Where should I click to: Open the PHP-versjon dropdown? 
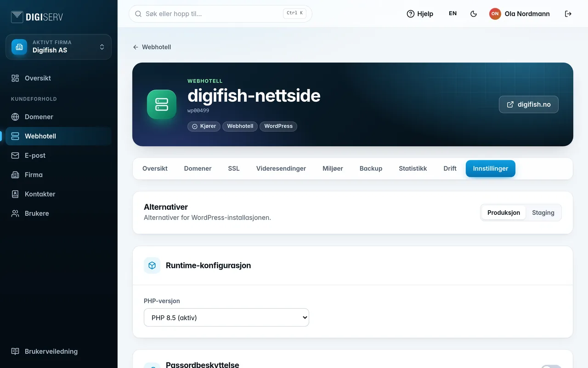click(226, 317)
